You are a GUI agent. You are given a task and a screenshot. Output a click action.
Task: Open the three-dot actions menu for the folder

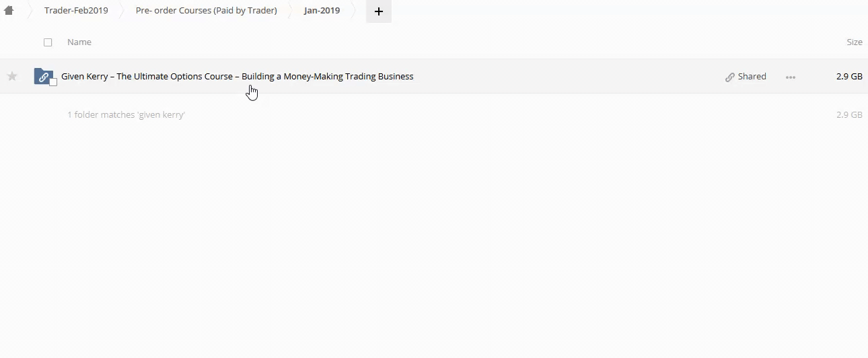click(x=791, y=77)
